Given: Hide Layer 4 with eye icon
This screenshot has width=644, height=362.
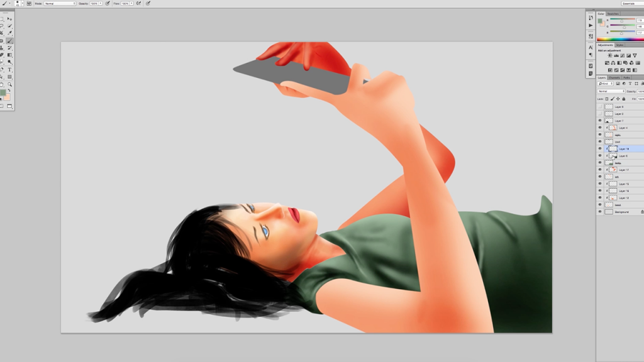Looking at the screenshot, I should pyautogui.click(x=599, y=128).
